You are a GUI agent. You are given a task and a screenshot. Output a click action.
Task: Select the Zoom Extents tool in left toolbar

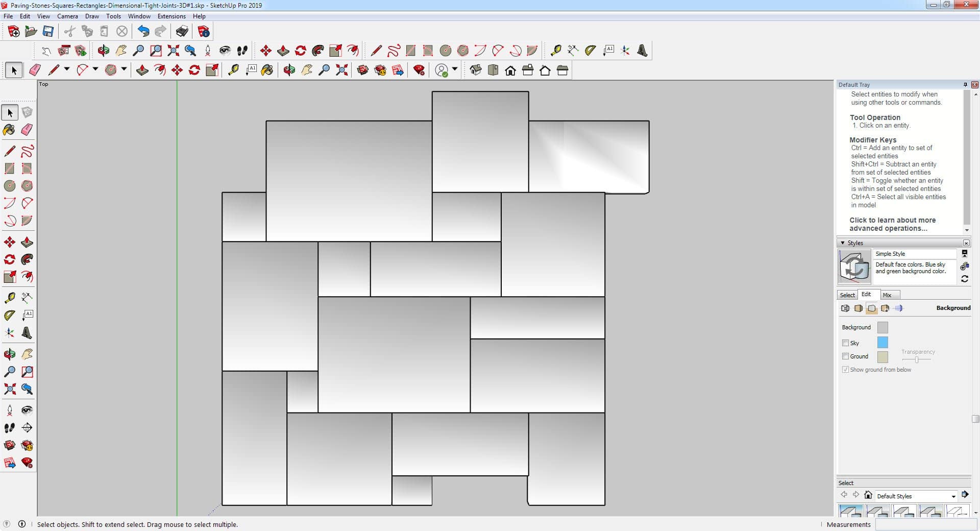tap(9, 389)
